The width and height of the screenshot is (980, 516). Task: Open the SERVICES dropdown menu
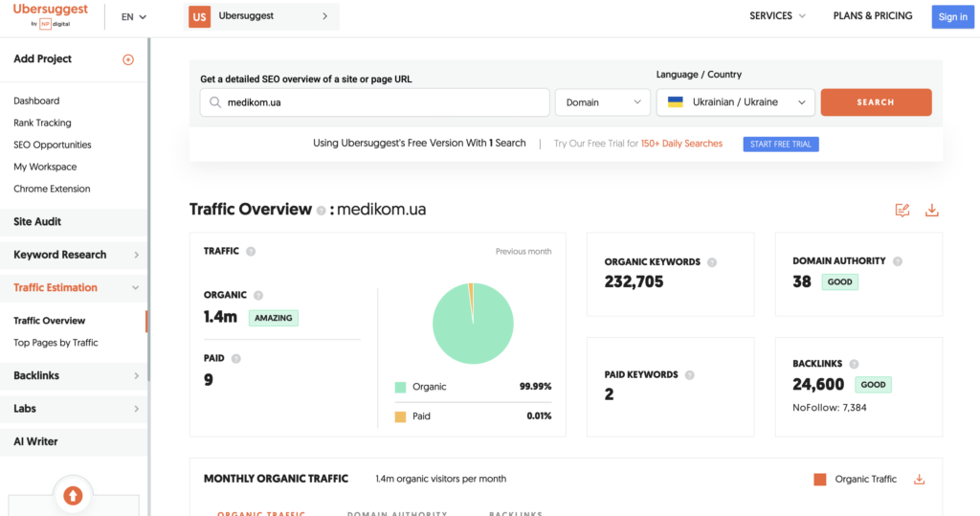(777, 16)
